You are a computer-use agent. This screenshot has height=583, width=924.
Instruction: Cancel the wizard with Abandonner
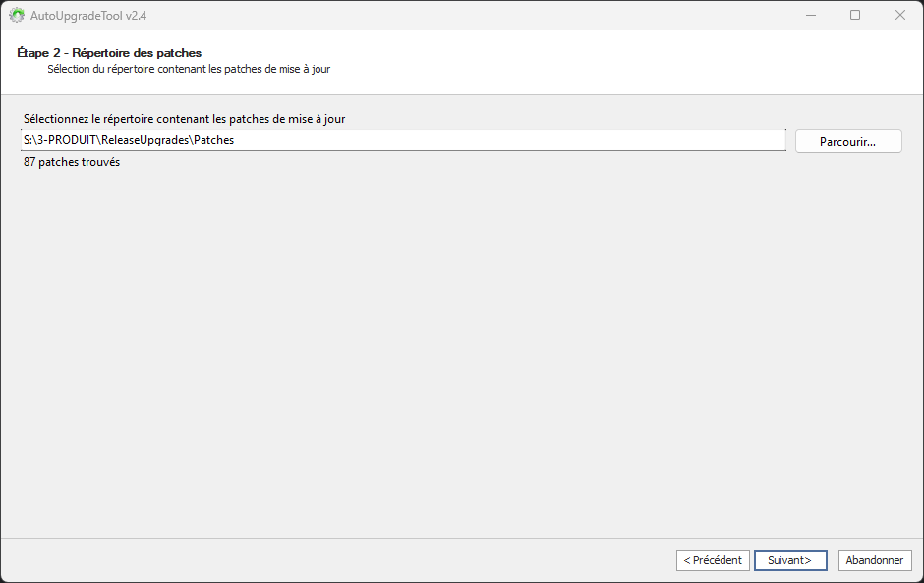tap(874, 560)
